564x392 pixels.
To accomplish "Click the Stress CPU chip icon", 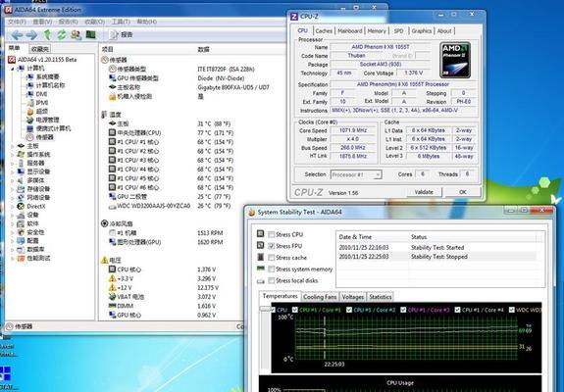I will (260, 234).
